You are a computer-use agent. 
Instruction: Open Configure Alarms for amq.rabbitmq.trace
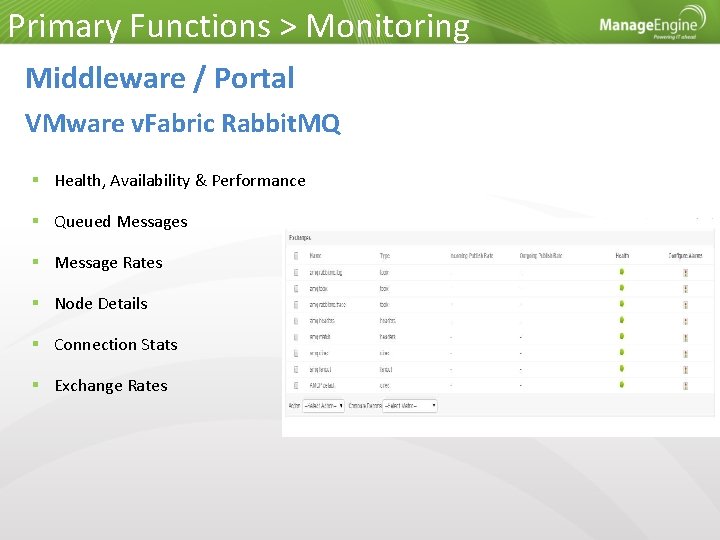coord(686,305)
